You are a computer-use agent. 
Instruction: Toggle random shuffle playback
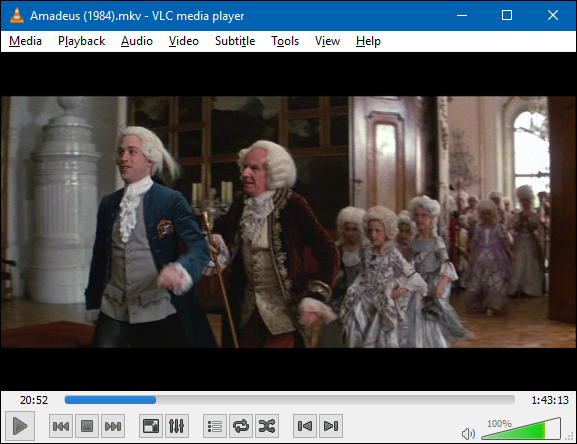coord(267,426)
